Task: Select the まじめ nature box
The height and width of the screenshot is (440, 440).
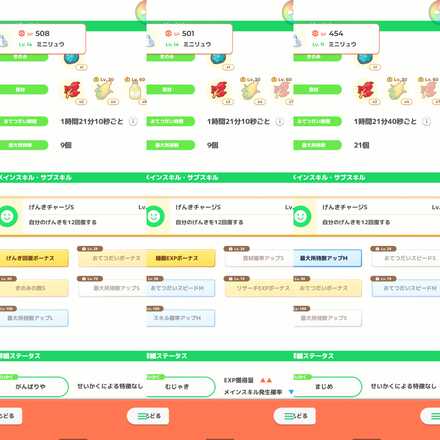Action: [x=327, y=387]
